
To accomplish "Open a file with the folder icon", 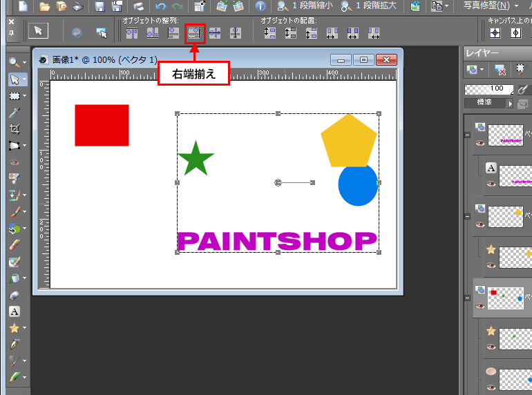I will point(44,6).
